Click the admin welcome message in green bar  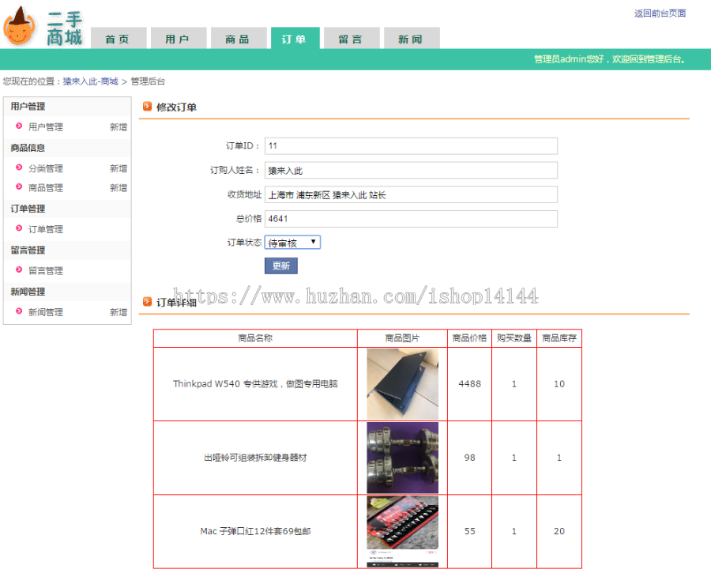click(609, 59)
